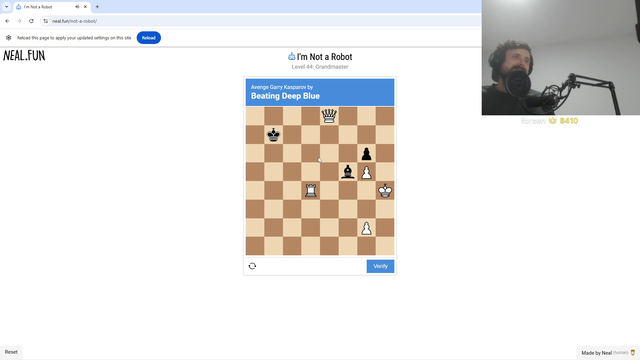Viewport: 640px width, 360px height.
Task: Focus the address bar showing neal.fun/not-a-robot/
Action: point(261,21)
